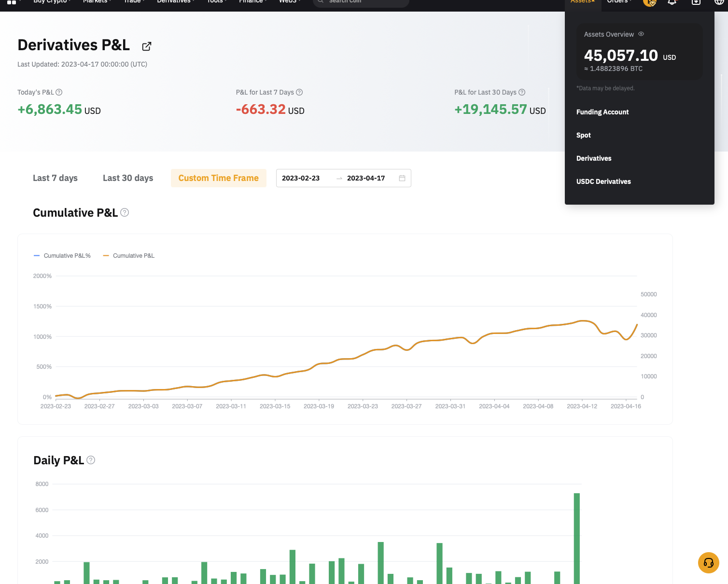Expand the Orders dropdown in top bar
The height and width of the screenshot is (584, 728).
619,1
